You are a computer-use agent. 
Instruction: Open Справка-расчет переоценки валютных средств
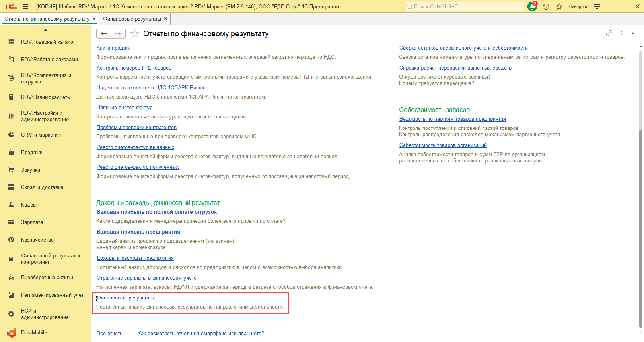pyautogui.click(x=455, y=68)
